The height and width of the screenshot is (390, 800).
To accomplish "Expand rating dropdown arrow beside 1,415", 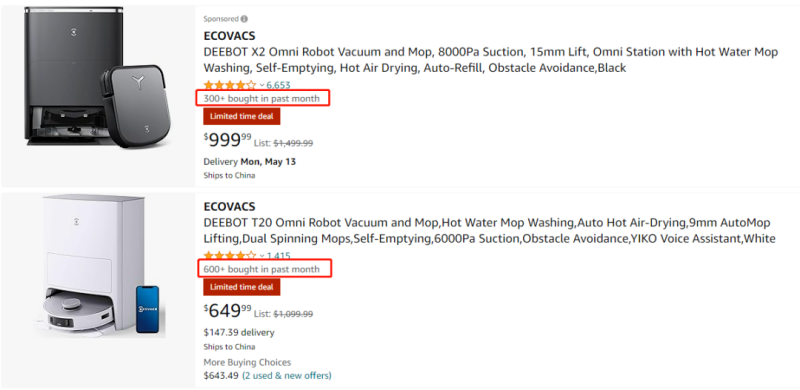I will 262,256.
